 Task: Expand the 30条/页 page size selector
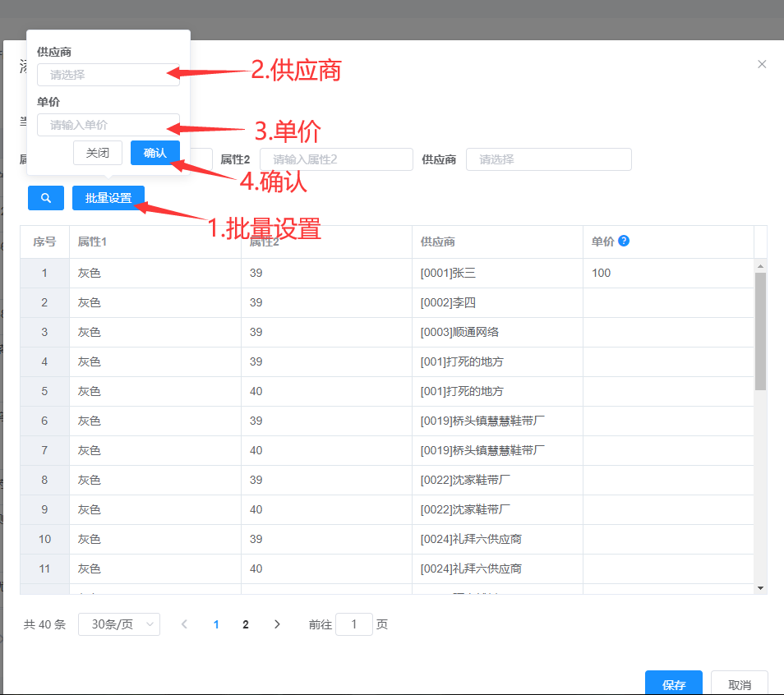(x=119, y=624)
